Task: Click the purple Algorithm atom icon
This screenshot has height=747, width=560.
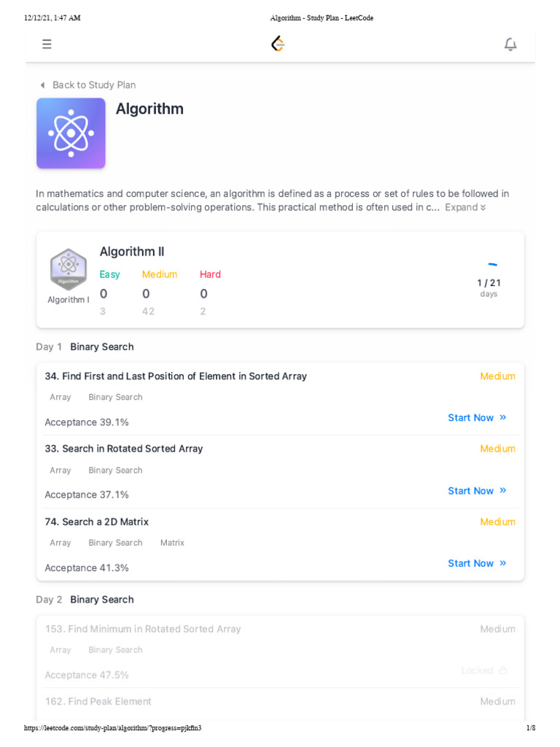Action: coord(71,133)
